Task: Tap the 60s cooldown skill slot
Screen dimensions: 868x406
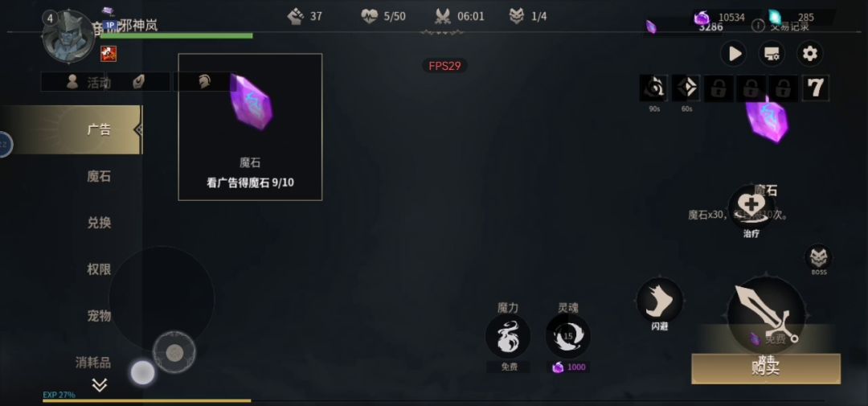Action: (x=686, y=88)
